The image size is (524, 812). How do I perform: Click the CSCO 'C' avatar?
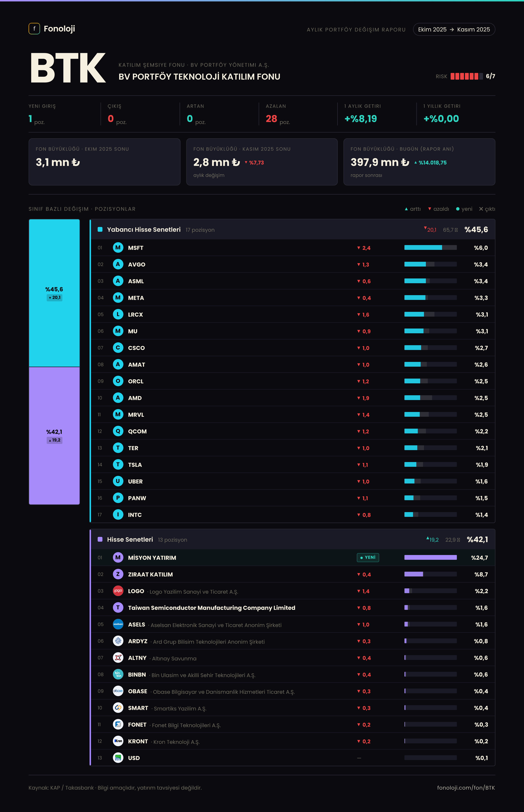tap(118, 348)
